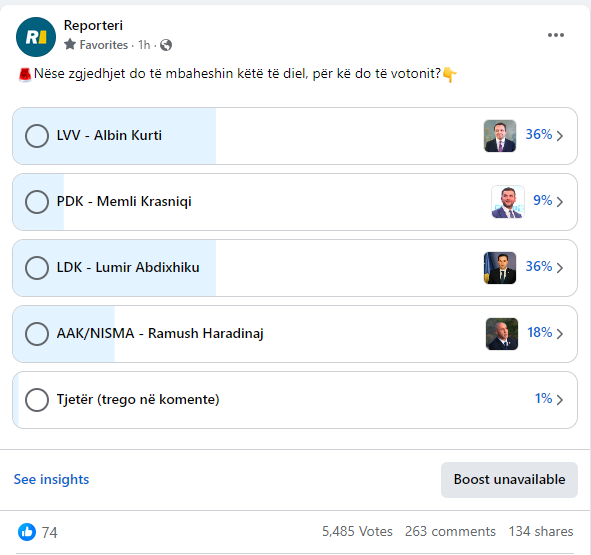
Task: Open the See insights link
Action: click(x=51, y=479)
